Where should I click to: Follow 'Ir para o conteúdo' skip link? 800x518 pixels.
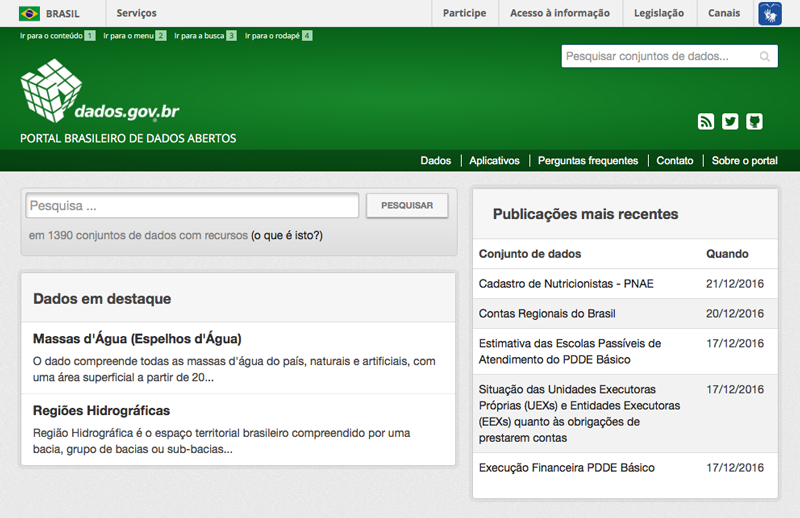pyautogui.click(x=57, y=36)
